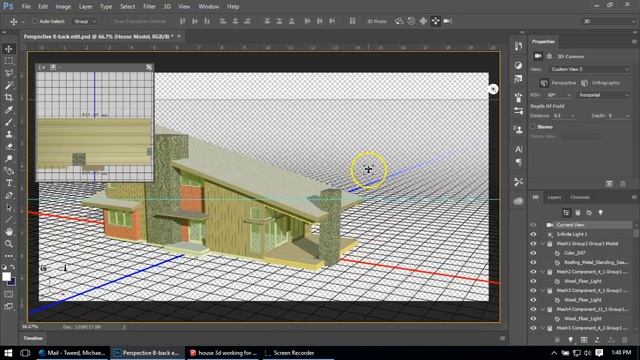
Task: Click the Windows Start button
Action: [x=8, y=353]
